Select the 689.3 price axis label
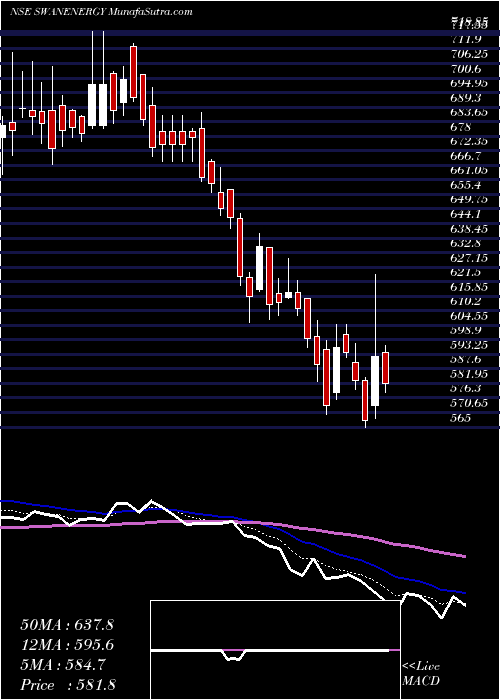Screen dimensions: 500x700 (468, 99)
